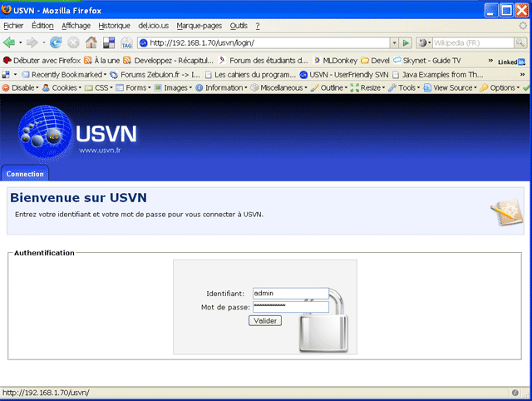Click the Stop loading icon
This screenshot has width=532, height=401.
(x=73, y=42)
